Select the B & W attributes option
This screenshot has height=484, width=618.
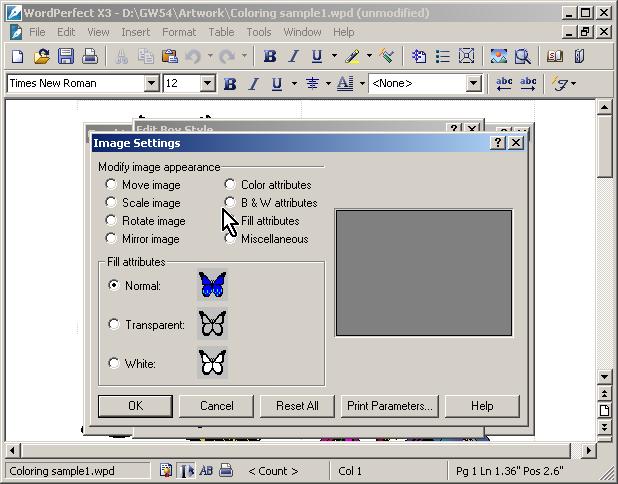[230, 202]
